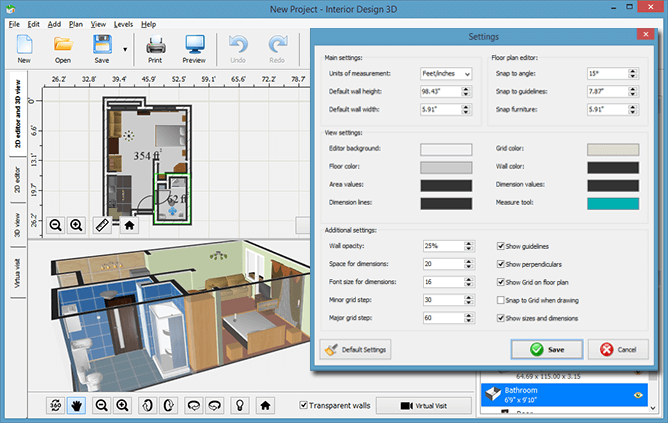
Task: Select the ruler measure tool in 2D editor
Action: click(x=102, y=224)
